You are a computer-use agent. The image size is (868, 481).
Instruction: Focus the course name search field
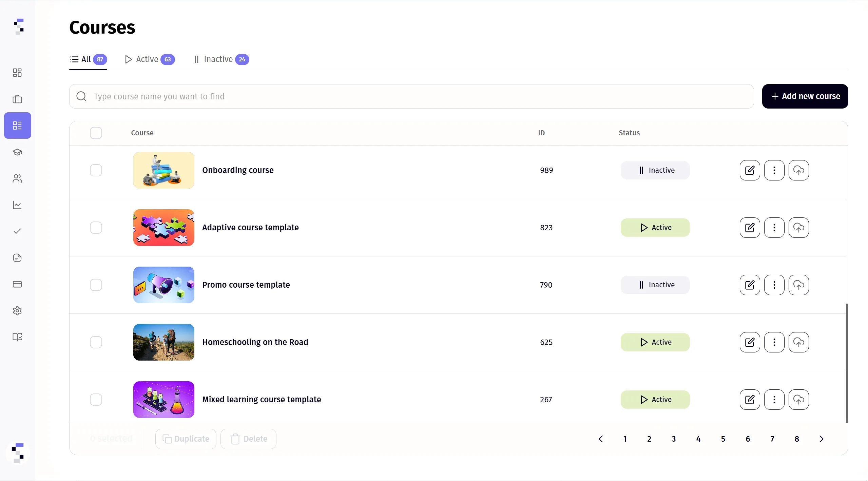click(411, 96)
